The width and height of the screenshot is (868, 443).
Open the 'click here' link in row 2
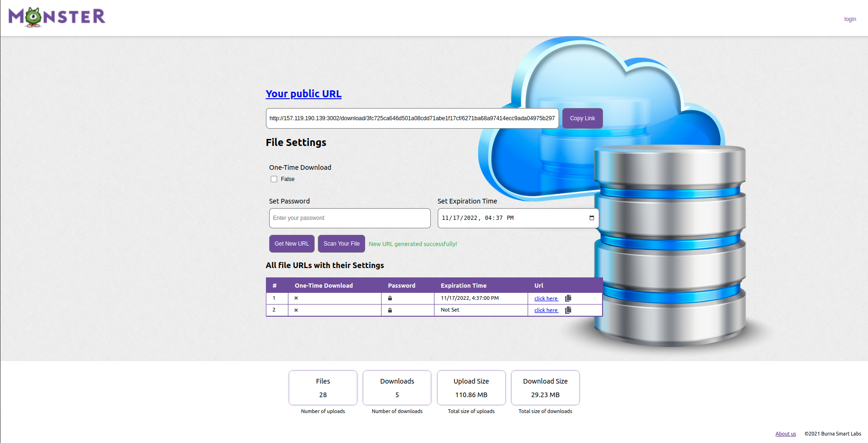(x=546, y=310)
